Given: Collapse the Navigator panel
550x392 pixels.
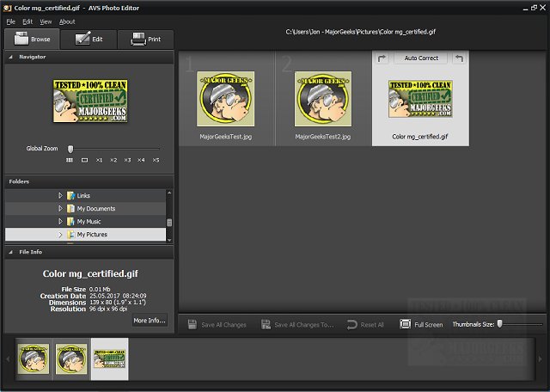Looking at the screenshot, I should (x=11, y=57).
